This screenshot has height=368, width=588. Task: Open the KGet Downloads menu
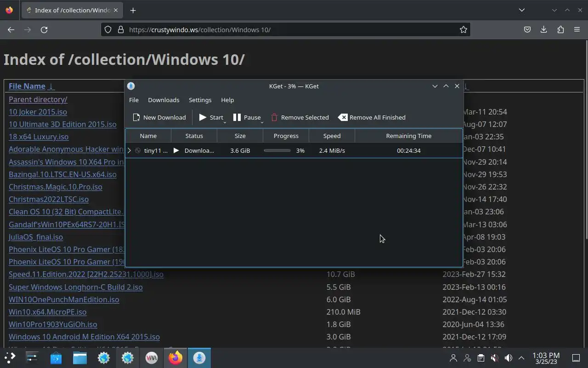pos(164,100)
